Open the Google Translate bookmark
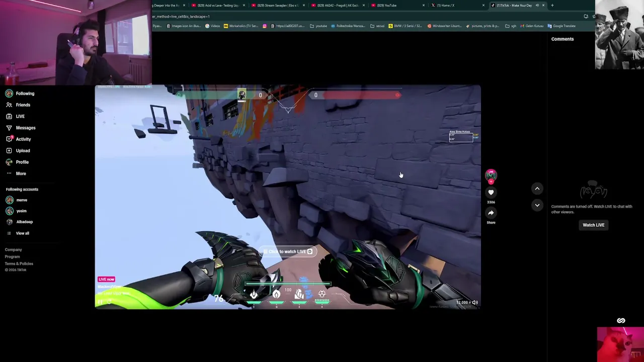This screenshot has width=644, height=362. coord(561,26)
